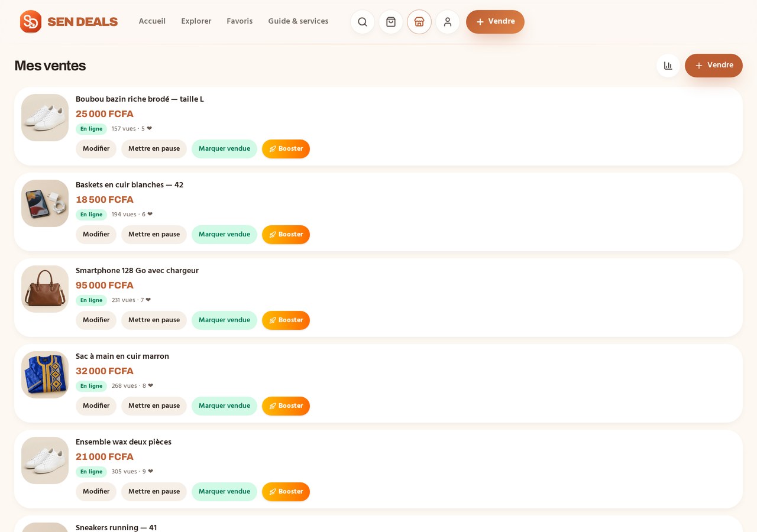Image resolution: width=757 pixels, height=532 pixels.
Task: Modify the Ensemble wax deux pièces listing
Action: (96, 492)
